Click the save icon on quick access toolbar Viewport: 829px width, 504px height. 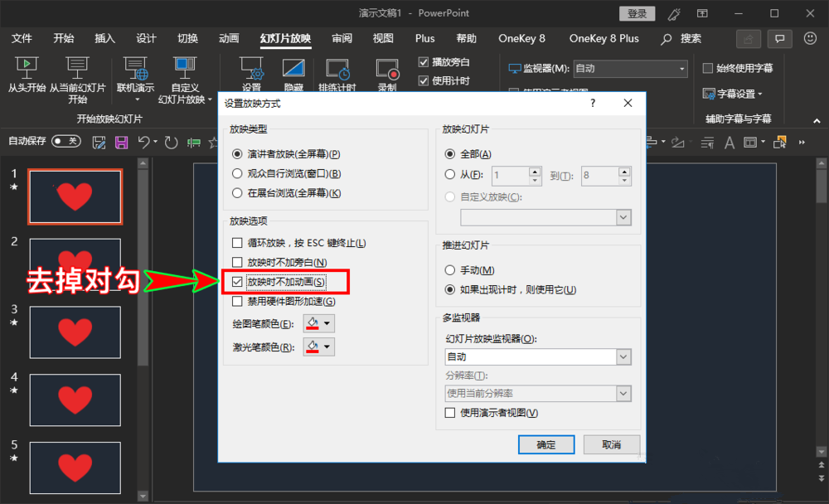121,143
